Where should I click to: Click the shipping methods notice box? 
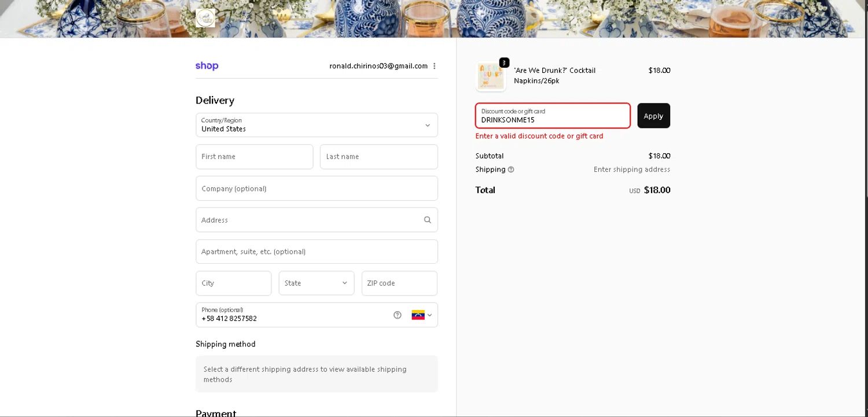[x=317, y=374]
